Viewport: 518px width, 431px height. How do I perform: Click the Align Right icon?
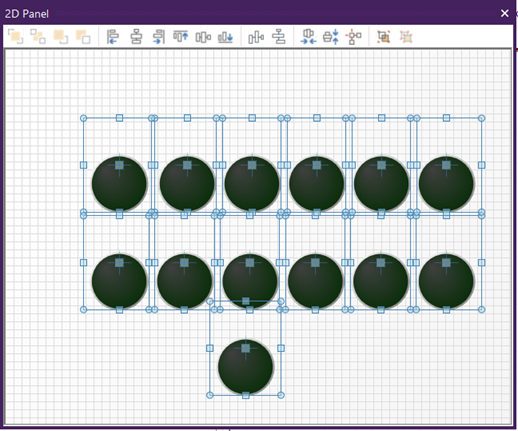(x=159, y=36)
